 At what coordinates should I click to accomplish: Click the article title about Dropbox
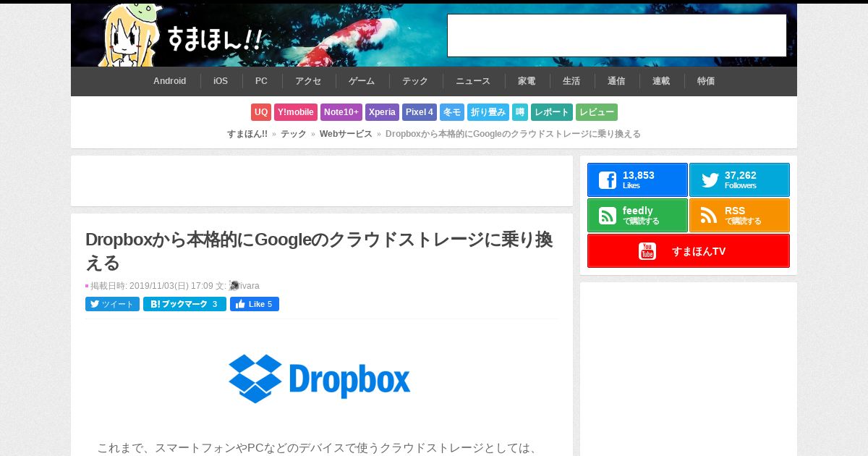(319, 250)
